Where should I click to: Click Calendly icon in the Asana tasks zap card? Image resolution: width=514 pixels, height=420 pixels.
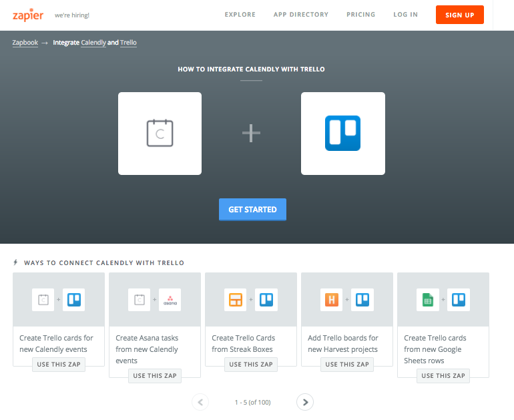pyautogui.click(x=140, y=300)
